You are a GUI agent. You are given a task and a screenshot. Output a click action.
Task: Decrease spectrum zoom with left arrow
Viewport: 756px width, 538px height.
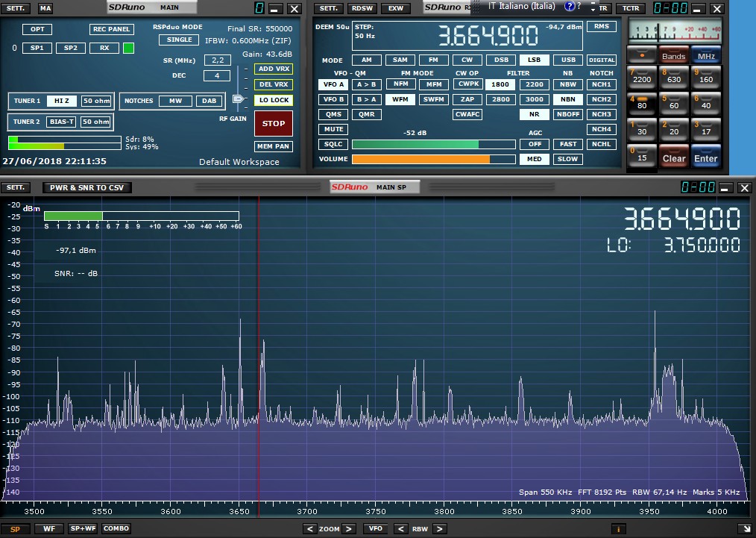click(x=309, y=529)
